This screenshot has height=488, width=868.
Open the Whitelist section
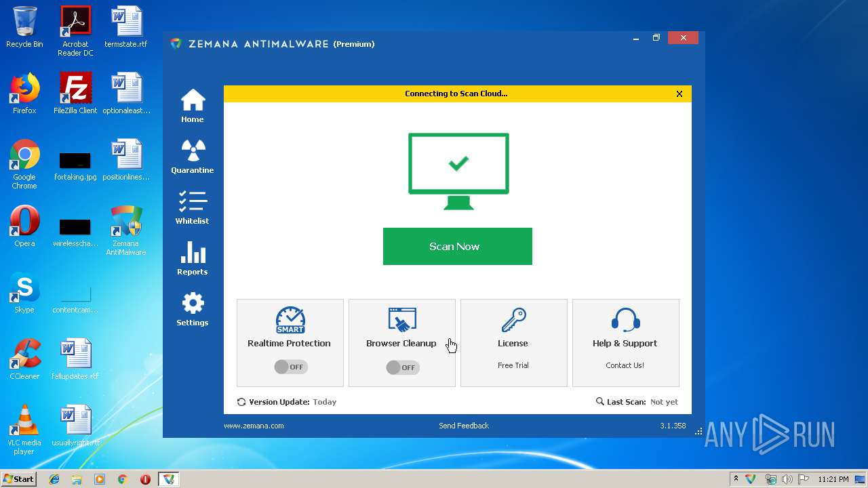click(193, 207)
